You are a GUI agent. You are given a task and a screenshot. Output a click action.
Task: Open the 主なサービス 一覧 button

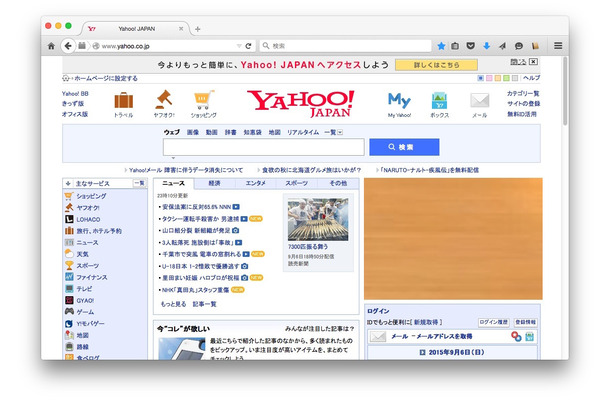[140, 183]
